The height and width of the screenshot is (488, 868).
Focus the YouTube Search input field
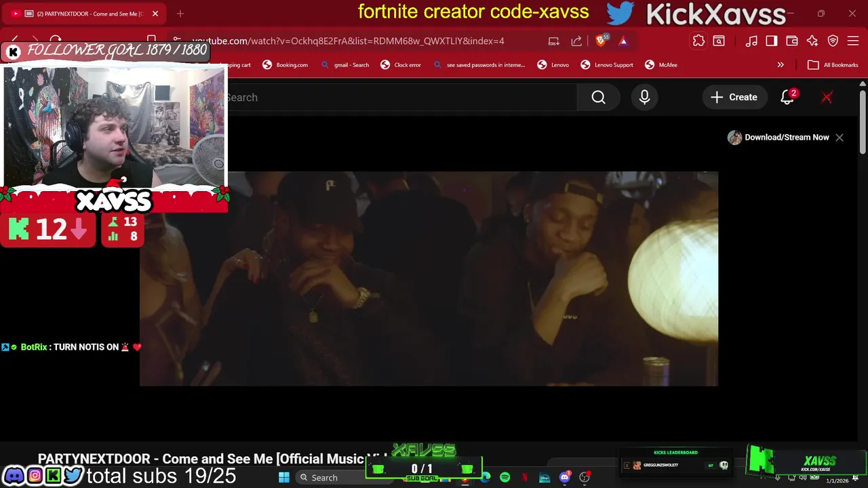[x=400, y=98]
